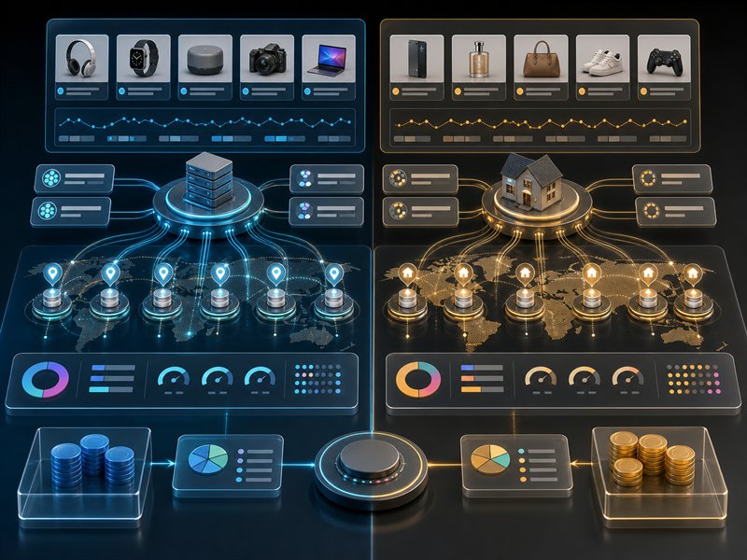Click the gold trend line chart

coord(541,123)
